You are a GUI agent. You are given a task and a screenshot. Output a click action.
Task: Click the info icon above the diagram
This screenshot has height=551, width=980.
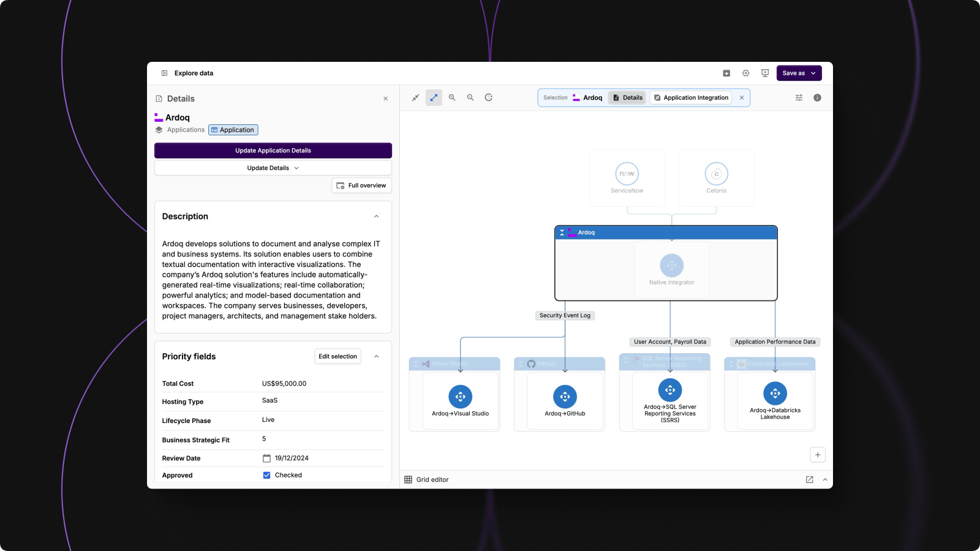(x=817, y=98)
